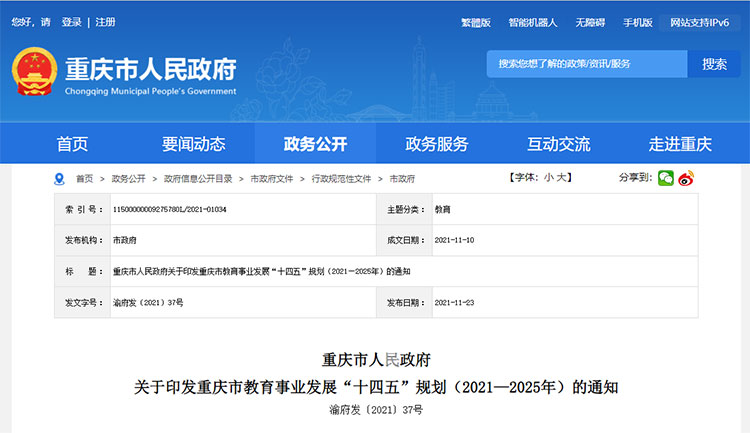
Task: Share the page to WeChat
Action: pyautogui.click(x=665, y=178)
